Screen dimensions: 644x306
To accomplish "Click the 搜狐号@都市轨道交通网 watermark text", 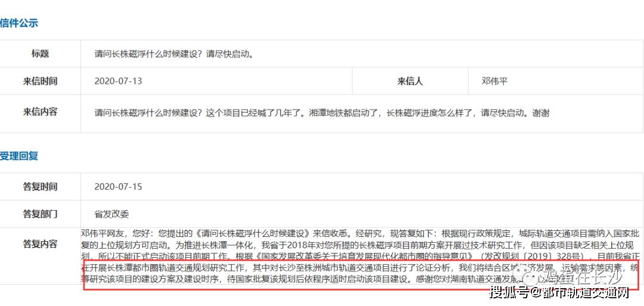I will pyautogui.click(x=559, y=292).
